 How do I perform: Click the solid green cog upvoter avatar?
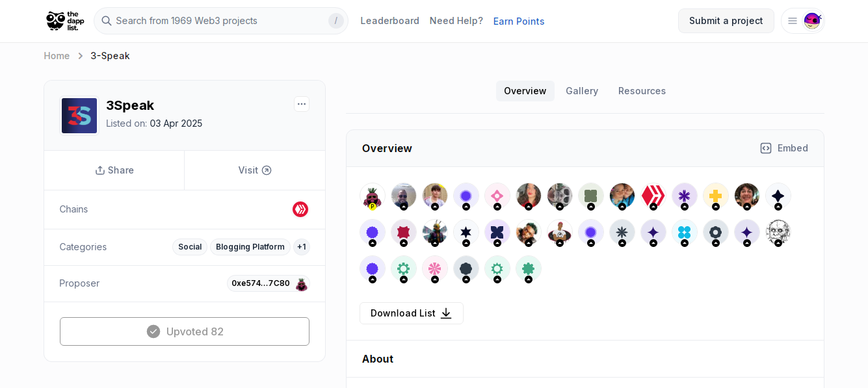click(x=529, y=268)
